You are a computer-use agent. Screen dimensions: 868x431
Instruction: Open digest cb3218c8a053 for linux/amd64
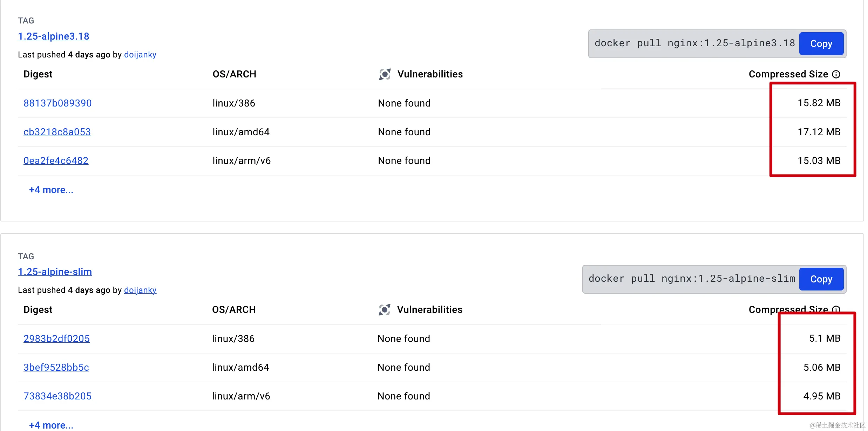pos(57,132)
